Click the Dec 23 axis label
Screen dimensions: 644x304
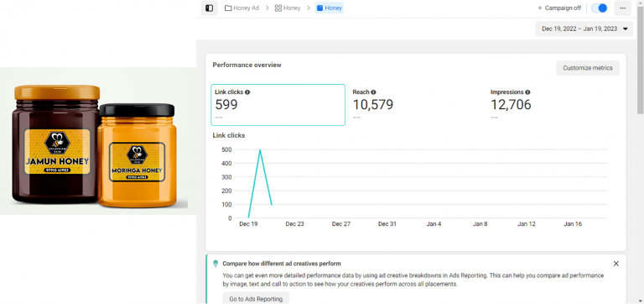click(295, 223)
